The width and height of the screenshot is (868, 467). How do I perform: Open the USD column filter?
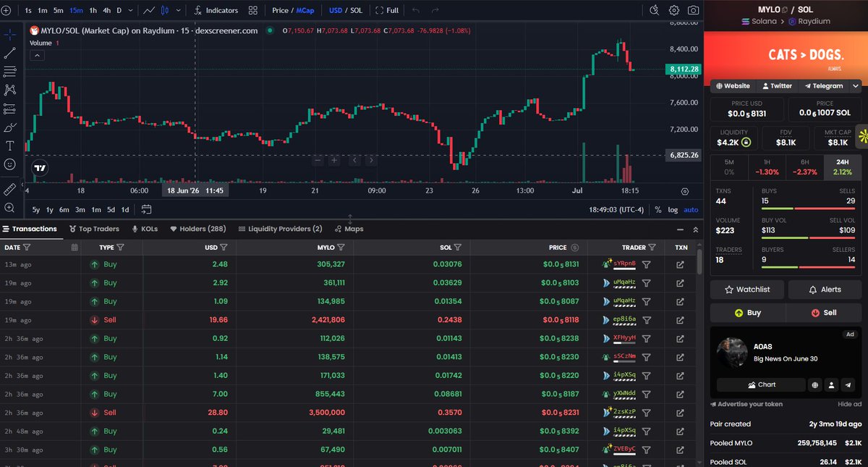coord(224,247)
